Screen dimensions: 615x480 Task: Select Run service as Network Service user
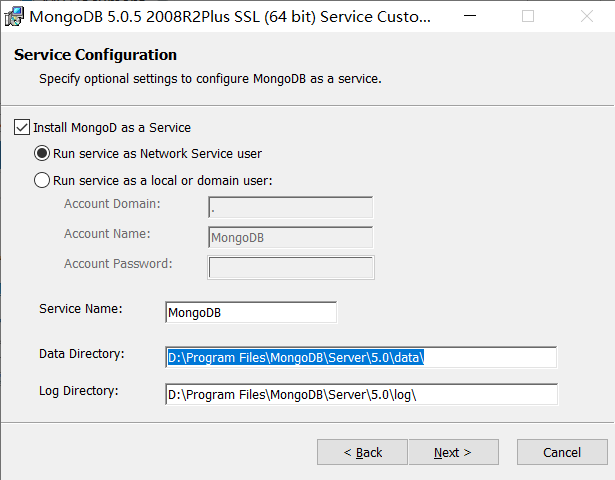[42, 153]
